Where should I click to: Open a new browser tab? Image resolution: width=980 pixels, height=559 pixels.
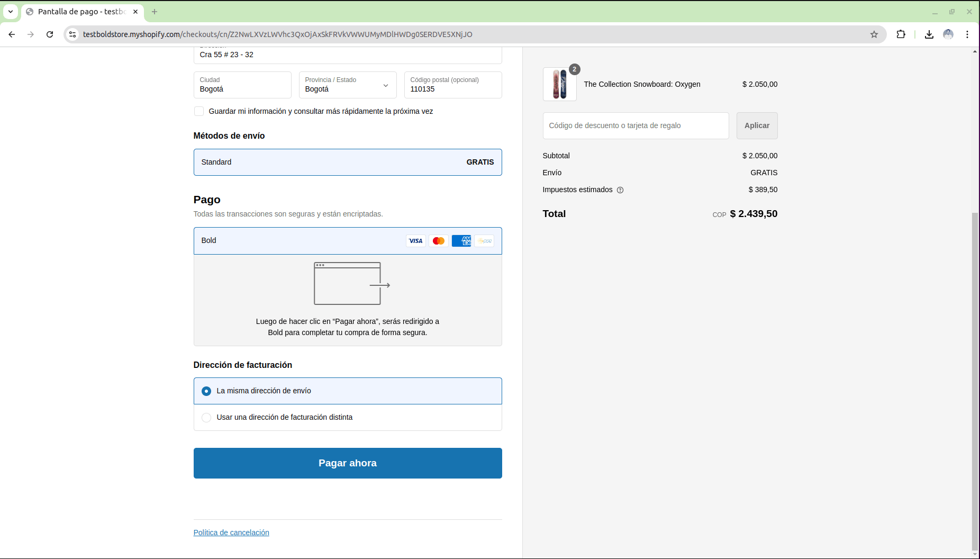pos(155,12)
